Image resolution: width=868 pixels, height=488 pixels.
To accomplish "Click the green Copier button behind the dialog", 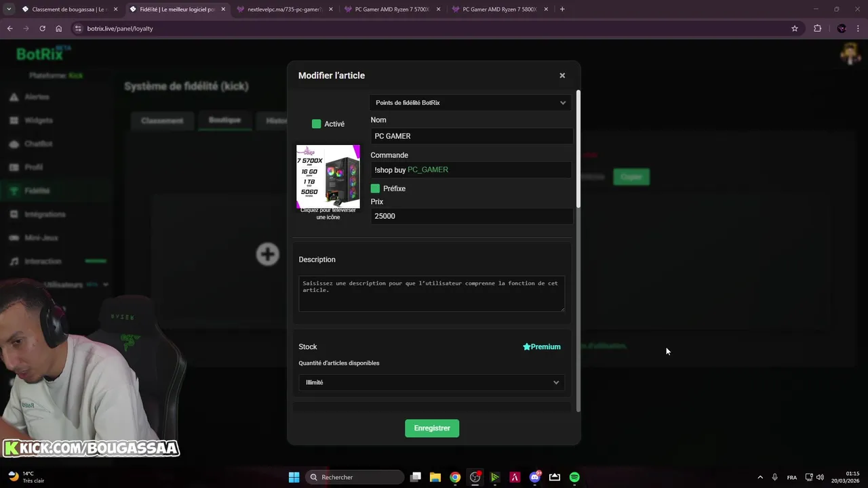I will coord(631,177).
